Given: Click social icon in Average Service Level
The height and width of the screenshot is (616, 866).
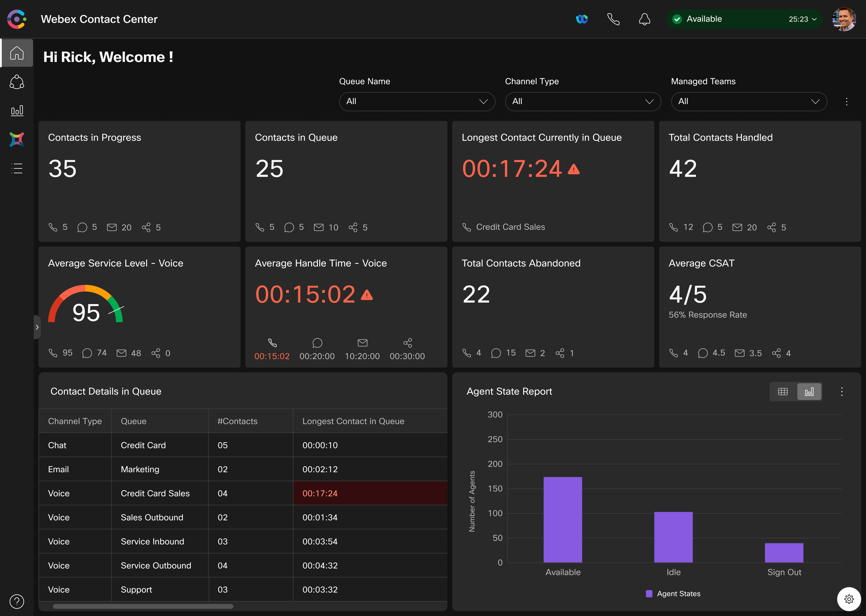Looking at the screenshot, I should (x=155, y=353).
